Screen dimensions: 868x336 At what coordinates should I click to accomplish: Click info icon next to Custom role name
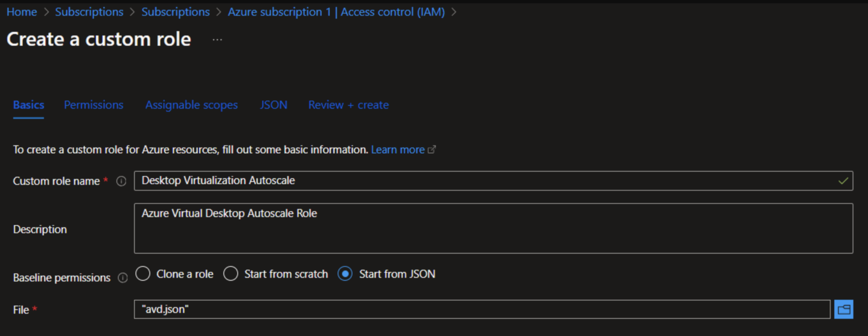coord(122,181)
